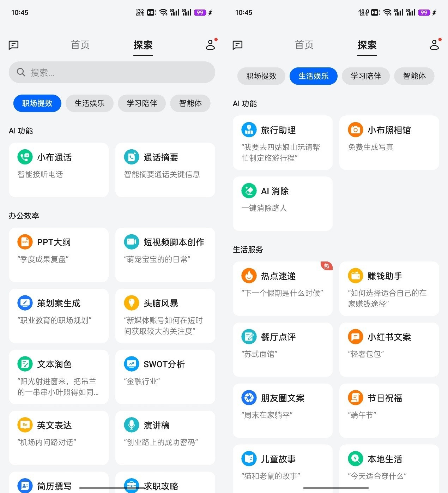
Task: Tap the 演讲稿 microphone icon
Action: [131, 425]
